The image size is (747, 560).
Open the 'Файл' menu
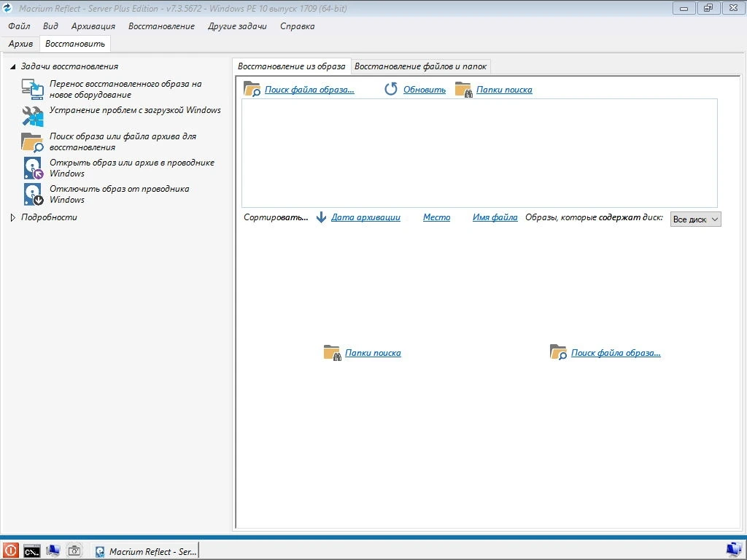(19, 26)
